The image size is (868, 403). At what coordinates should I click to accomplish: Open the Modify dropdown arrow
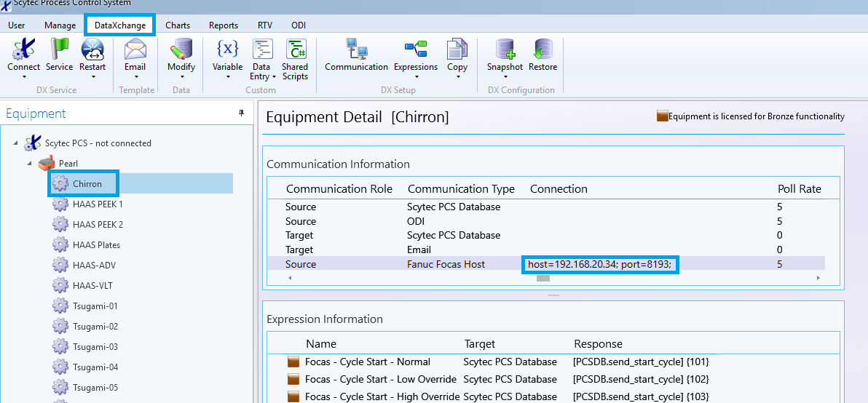pyautogui.click(x=181, y=77)
